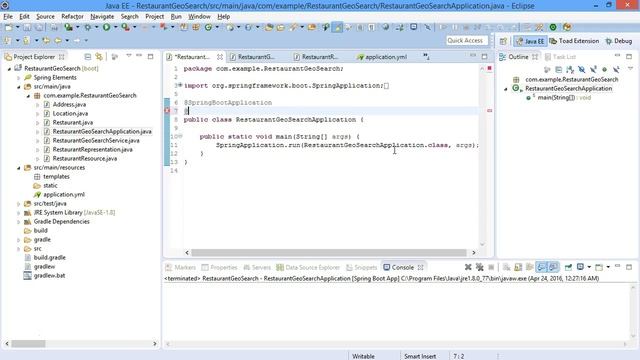Image resolution: width=640 pixels, height=360 pixels.
Task: Maximize the Console view
Action: coord(629,267)
